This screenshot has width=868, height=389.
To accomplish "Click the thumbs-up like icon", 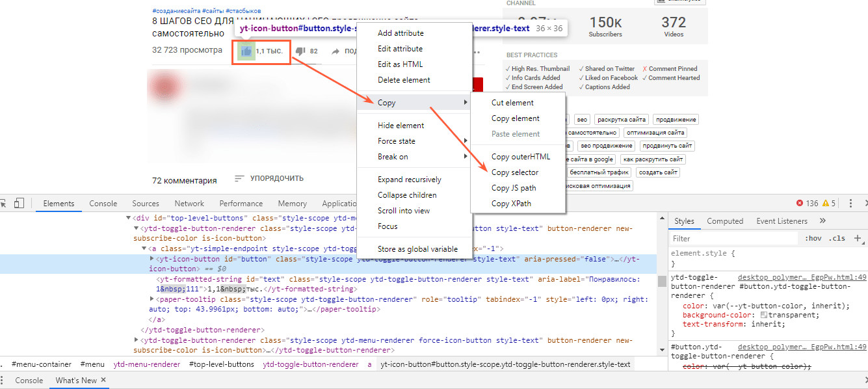I will tap(246, 51).
